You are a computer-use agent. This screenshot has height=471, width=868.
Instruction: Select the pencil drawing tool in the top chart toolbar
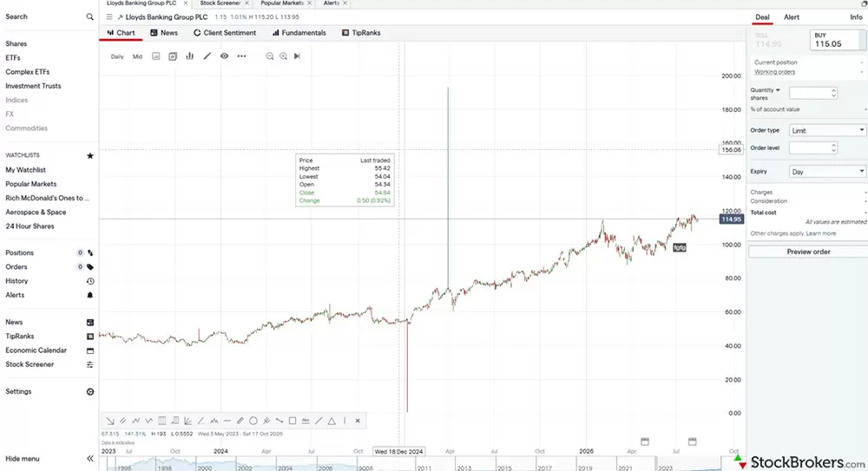[207, 56]
